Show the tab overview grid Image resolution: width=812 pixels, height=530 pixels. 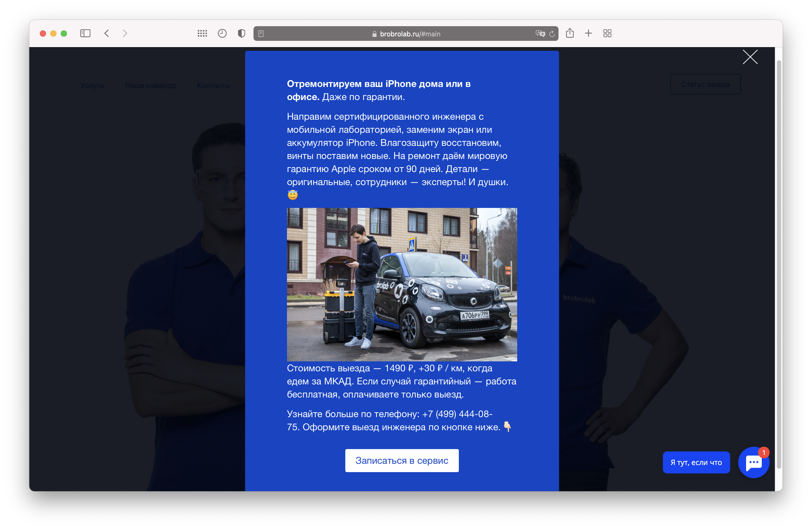(x=607, y=34)
